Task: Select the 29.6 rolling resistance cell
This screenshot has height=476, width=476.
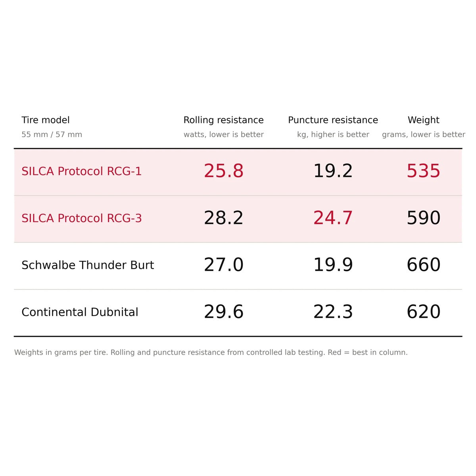Action: [224, 312]
